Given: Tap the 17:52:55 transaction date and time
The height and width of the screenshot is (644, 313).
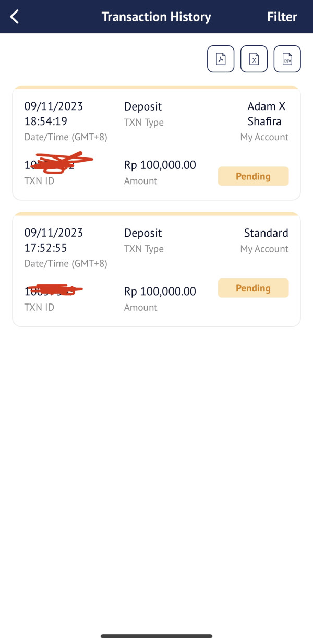Looking at the screenshot, I should coord(54,240).
